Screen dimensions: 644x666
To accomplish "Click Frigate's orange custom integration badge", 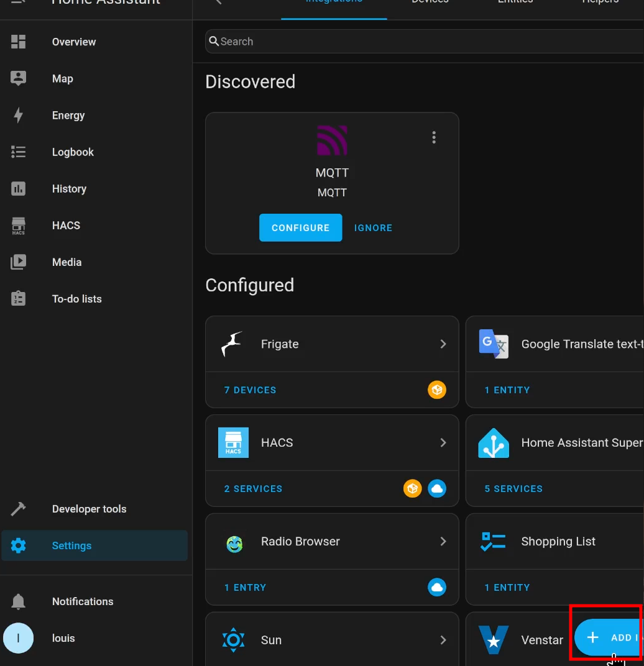I will click(x=437, y=390).
